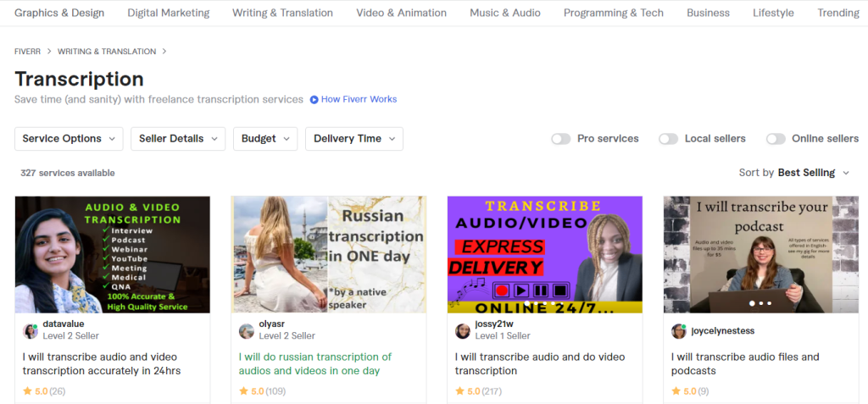This screenshot has width=868, height=404.
Task: Open Music & Audio category
Action: pos(505,13)
